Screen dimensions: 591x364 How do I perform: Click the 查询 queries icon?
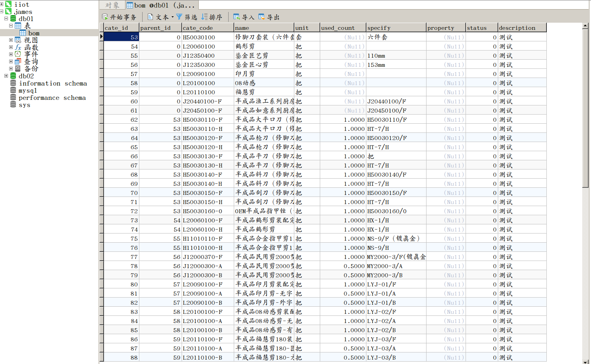point(18,62)
